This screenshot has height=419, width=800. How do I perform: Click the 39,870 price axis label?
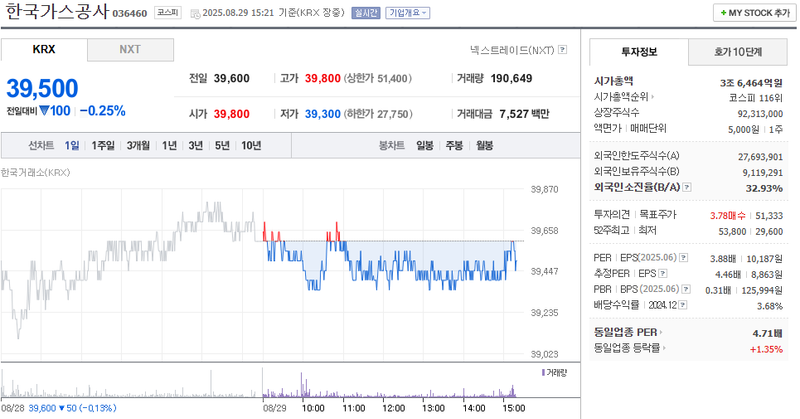tap(544, 189)
